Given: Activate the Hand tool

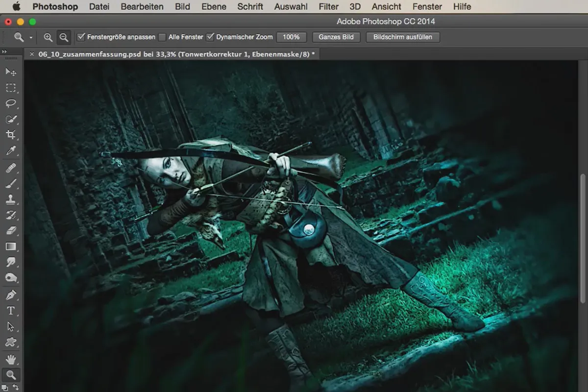Looking at the screenshot, I should tap(11, 359).
